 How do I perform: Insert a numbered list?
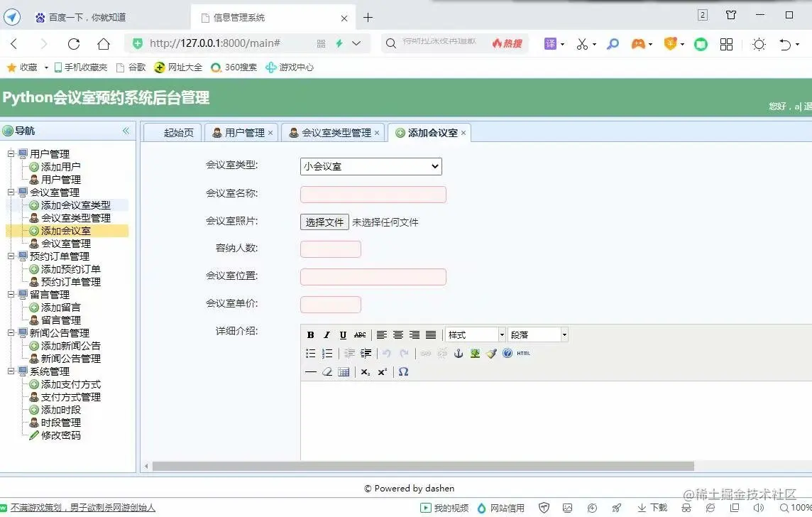pyautogui.click(x=327, y=353)
